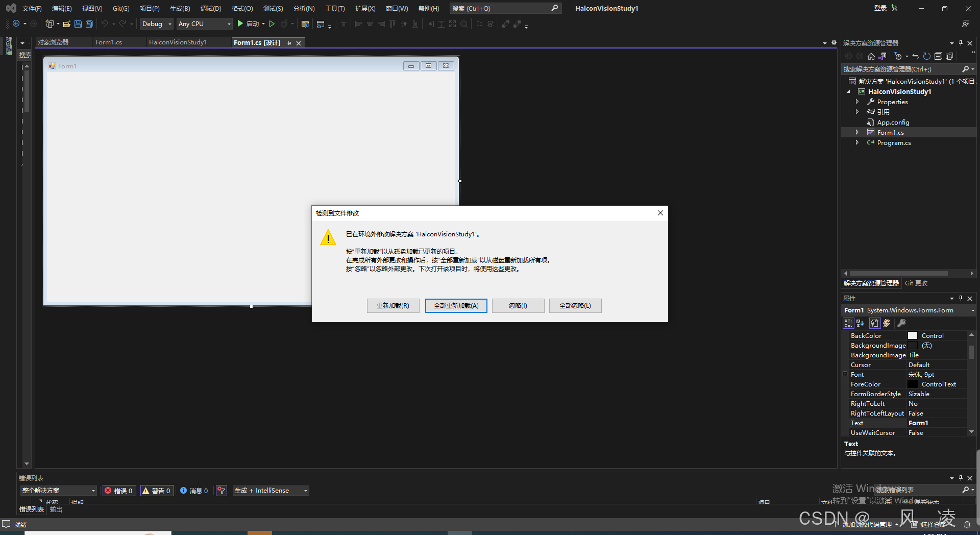Viewport: 980px width, 535px height.
Task: Select the App.config file
Action: pyautogui.click(x=893, y=122)
